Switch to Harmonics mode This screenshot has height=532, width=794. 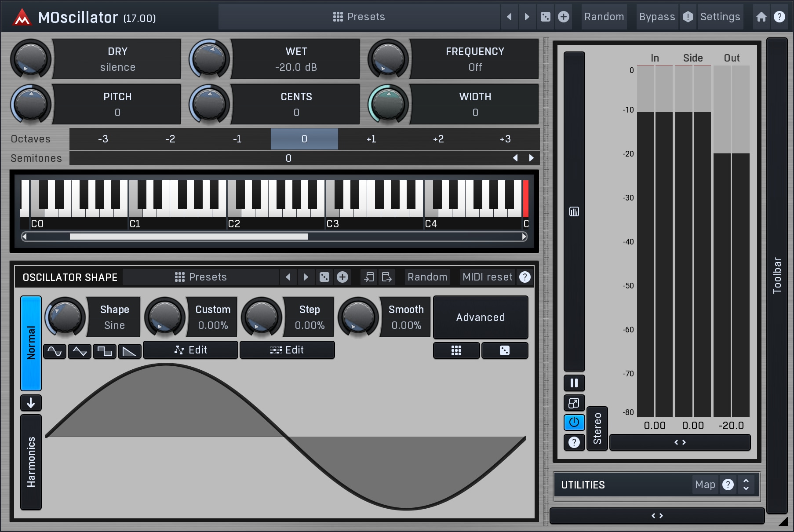coord(31,462)
